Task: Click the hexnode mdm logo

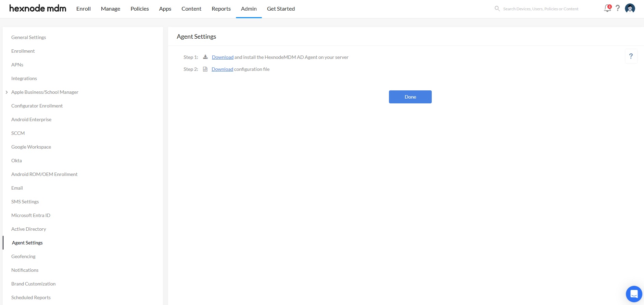Action: [x=38, y=9]
